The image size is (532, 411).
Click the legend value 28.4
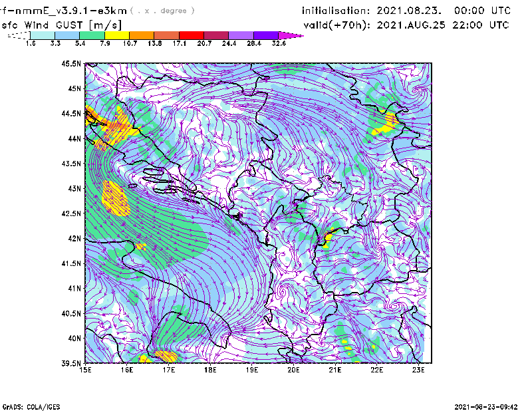click(x=254, y=43)
